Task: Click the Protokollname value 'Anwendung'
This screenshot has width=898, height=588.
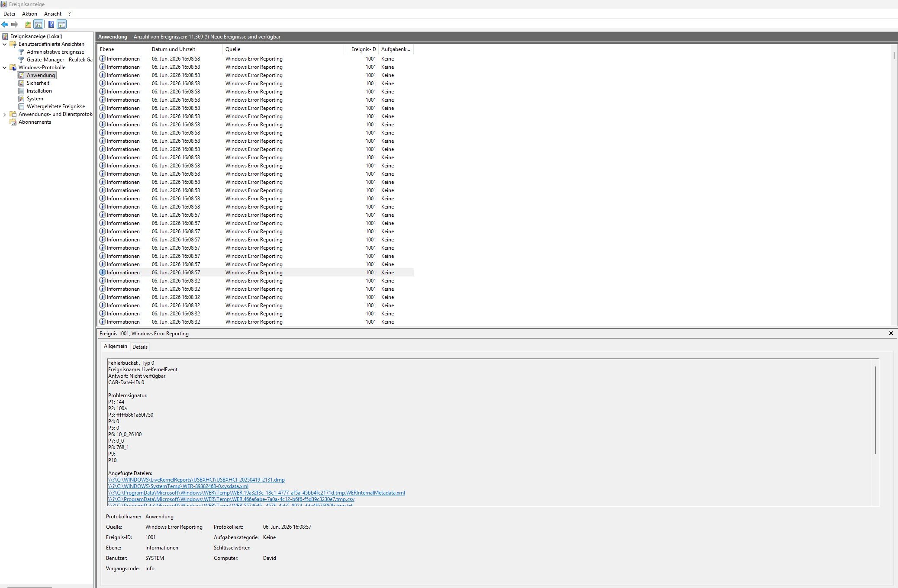Action: coord(159,517)
